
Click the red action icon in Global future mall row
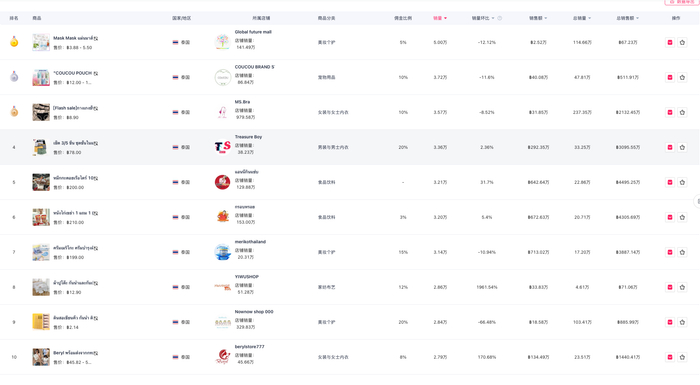(670, 42)
